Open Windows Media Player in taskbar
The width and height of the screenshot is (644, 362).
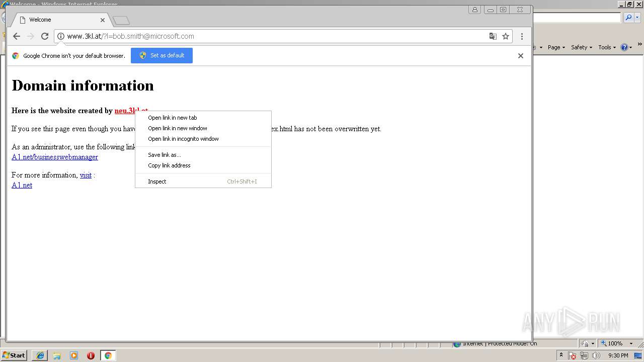74,355
